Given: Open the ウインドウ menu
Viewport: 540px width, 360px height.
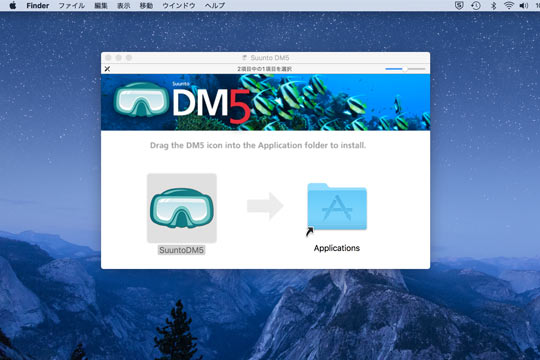Looking at the screenshot, I should coord(179,6).
